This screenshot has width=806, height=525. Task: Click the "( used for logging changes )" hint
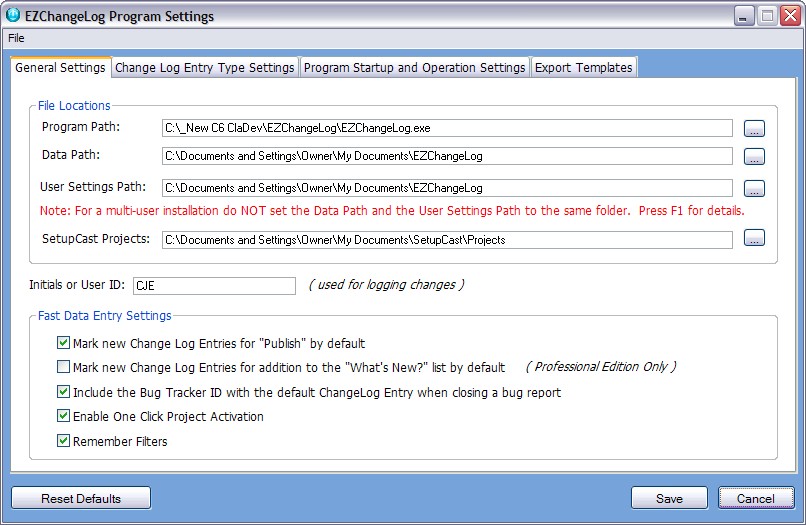coord(387,285)
